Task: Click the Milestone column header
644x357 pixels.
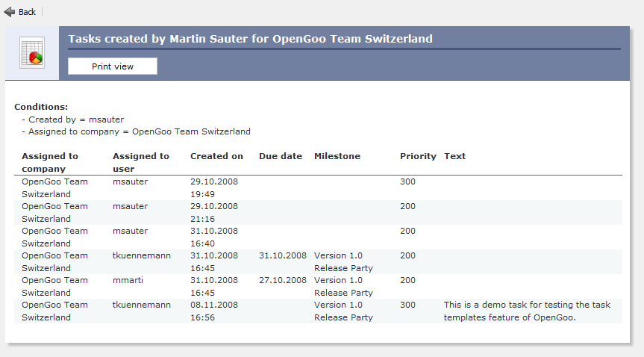Action: coord(337,156)
